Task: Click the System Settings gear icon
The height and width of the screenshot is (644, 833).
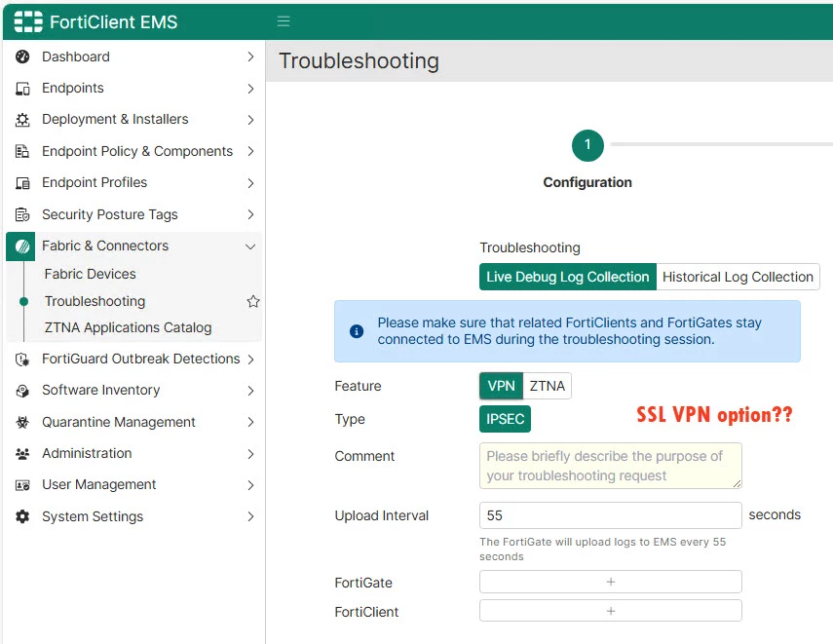Action: [x=22, y=516]
